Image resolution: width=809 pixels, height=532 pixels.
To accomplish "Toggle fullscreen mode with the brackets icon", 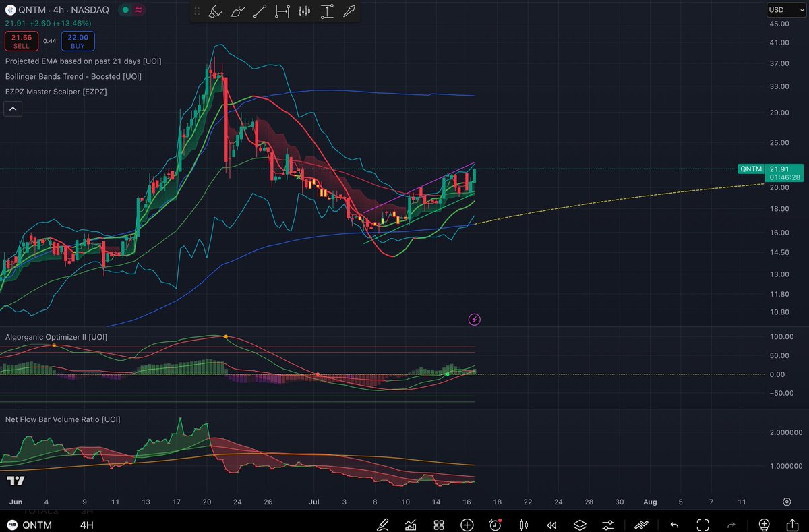I will [x=702, y=525].
